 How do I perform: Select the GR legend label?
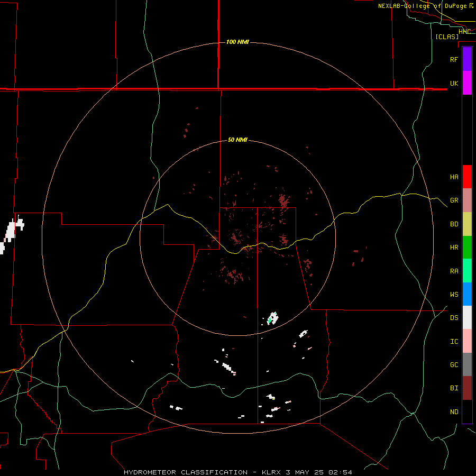point(454,200)
